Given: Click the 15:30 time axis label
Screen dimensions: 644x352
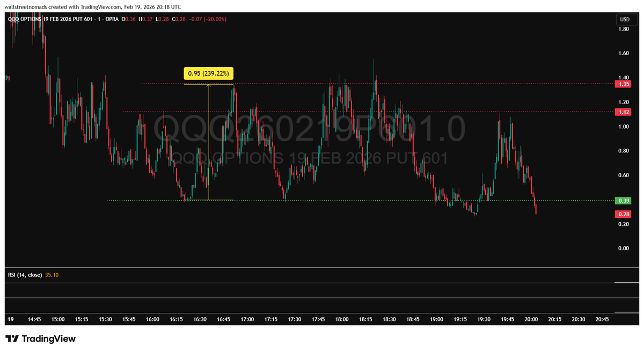Looking at the screenshot, I should (105, 319).
